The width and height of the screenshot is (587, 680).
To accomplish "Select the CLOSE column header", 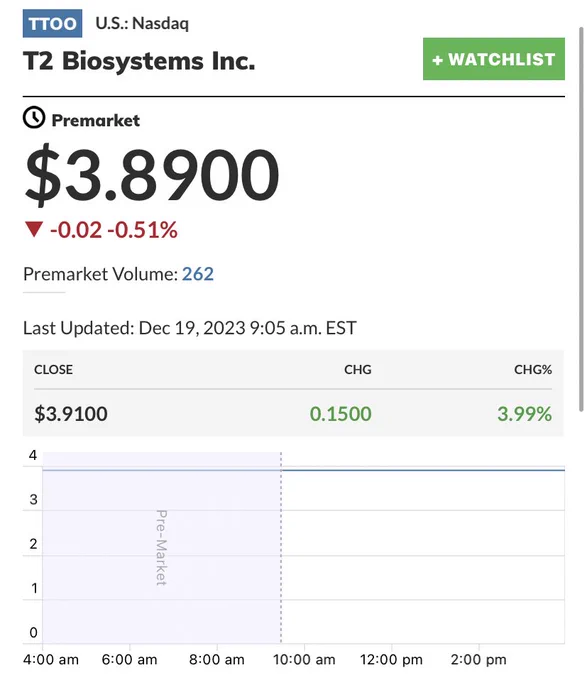I will point(53,369).
